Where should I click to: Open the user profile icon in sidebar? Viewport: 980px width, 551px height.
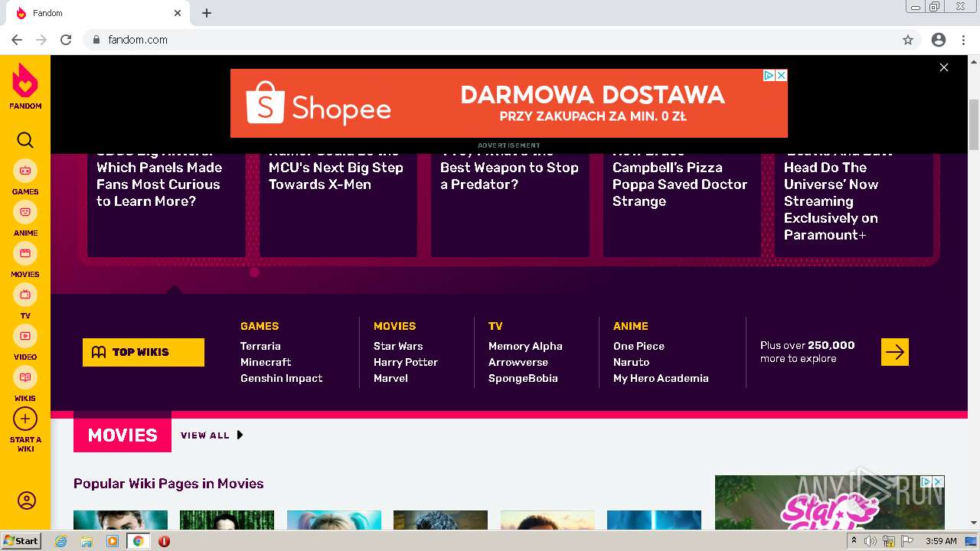(26, 500)
